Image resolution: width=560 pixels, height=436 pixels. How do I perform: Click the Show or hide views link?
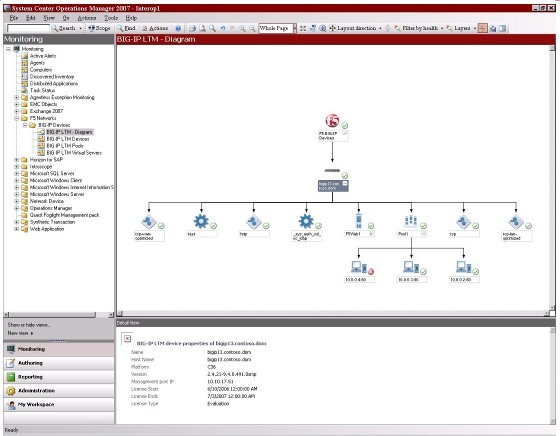[x=29, y=325]
